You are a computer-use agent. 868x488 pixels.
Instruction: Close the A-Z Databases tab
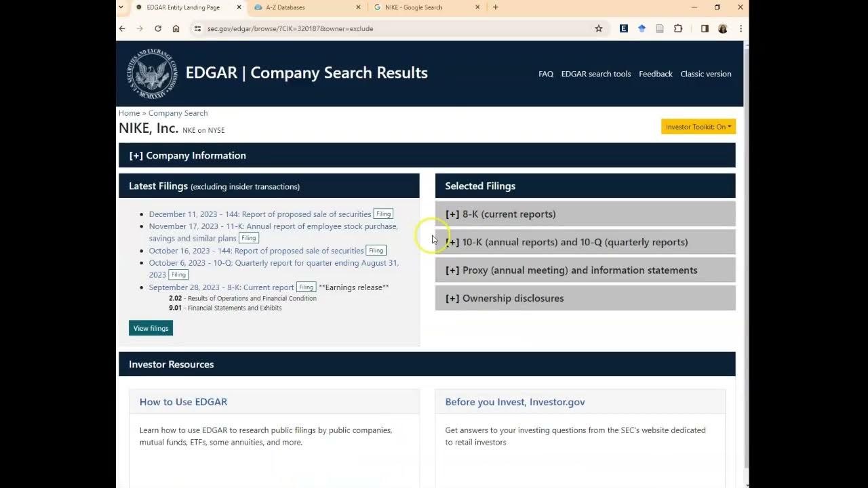(358, 7)
